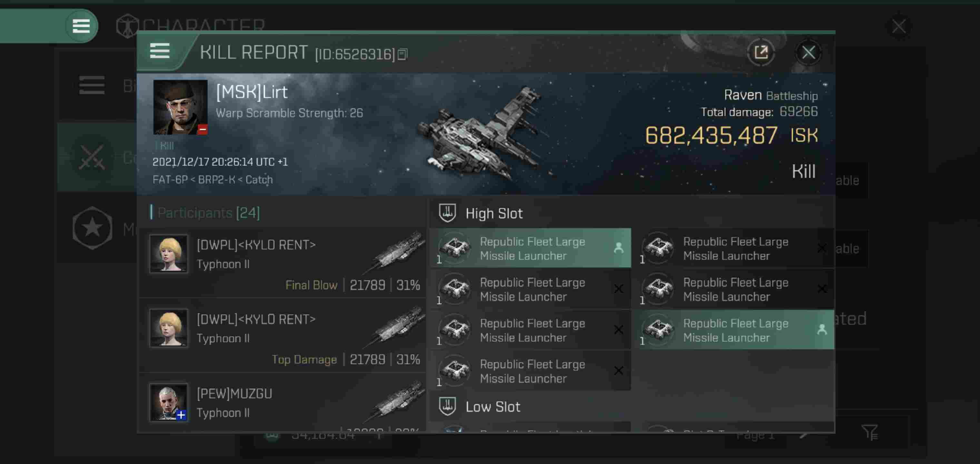The image size is (980, 464).
Task: Expand the Low Slot equipment section
Action: [493, 406]
